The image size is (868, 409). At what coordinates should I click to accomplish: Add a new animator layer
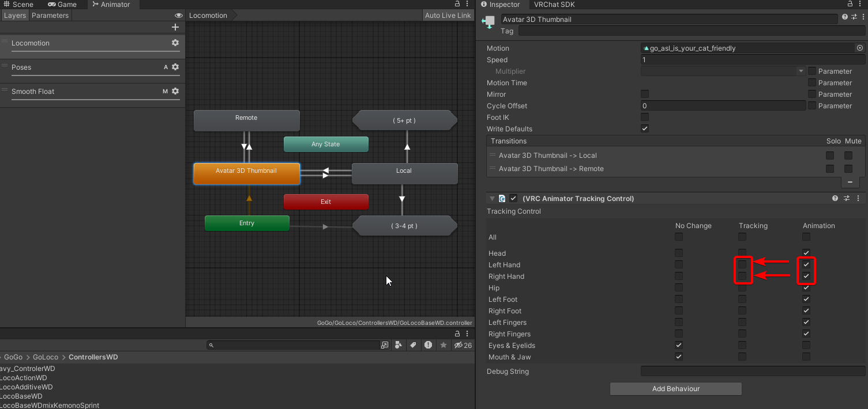pyautogui.click(x=175, y=27)
